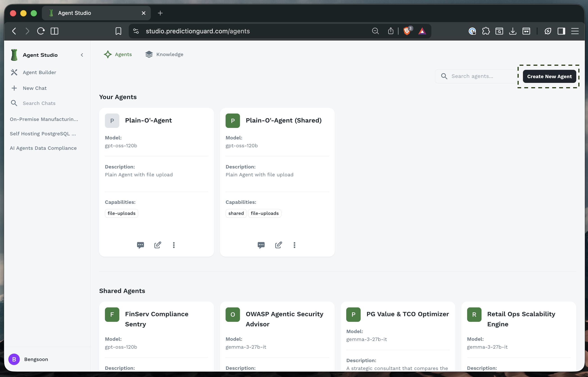The width and height of the screenshot is (588, 377).
Task: Switch to the Knowledge tab
Action: coord(164,54)
